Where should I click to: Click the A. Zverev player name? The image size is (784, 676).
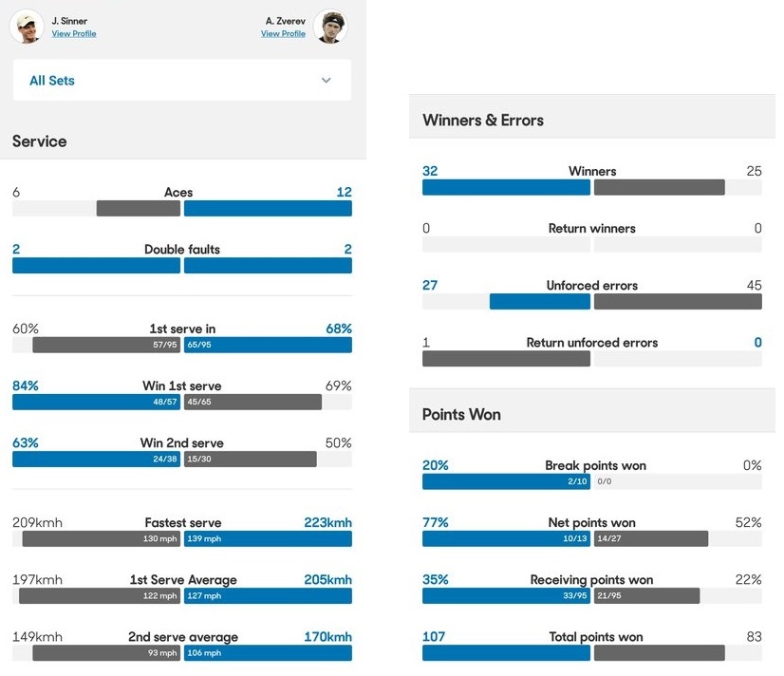(x=285, y=21)
